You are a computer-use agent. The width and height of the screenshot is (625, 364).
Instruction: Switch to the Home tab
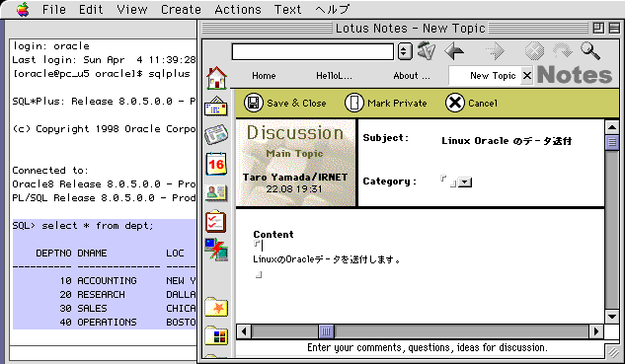tap(264, 76)
